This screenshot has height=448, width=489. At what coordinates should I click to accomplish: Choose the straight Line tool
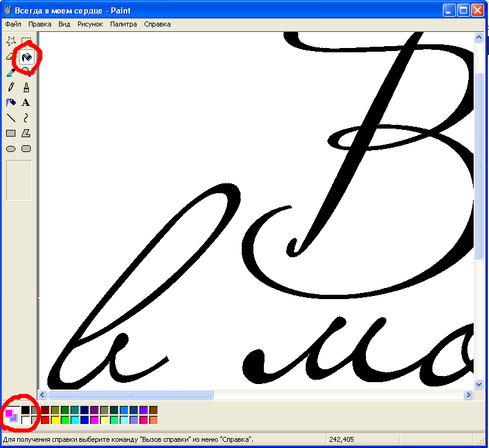point(11,118)
